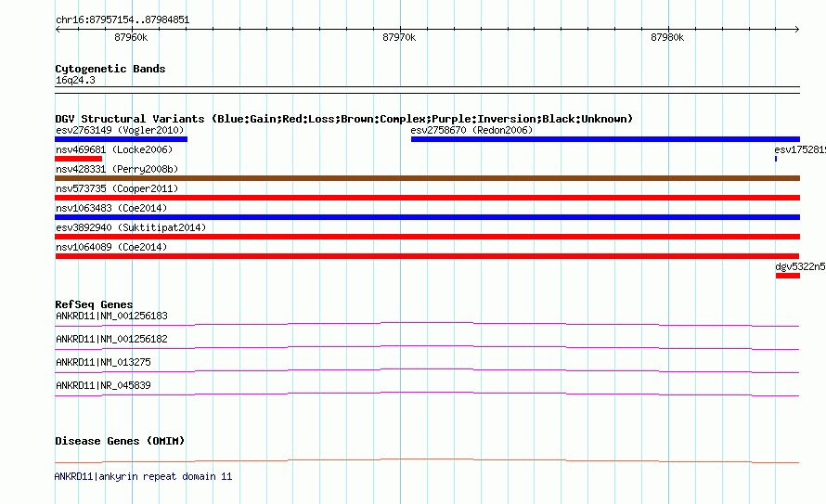The height and width of the screenshot is (504, 826).
Task: Click the orange OMIM gene line
Action: (427, 460)
